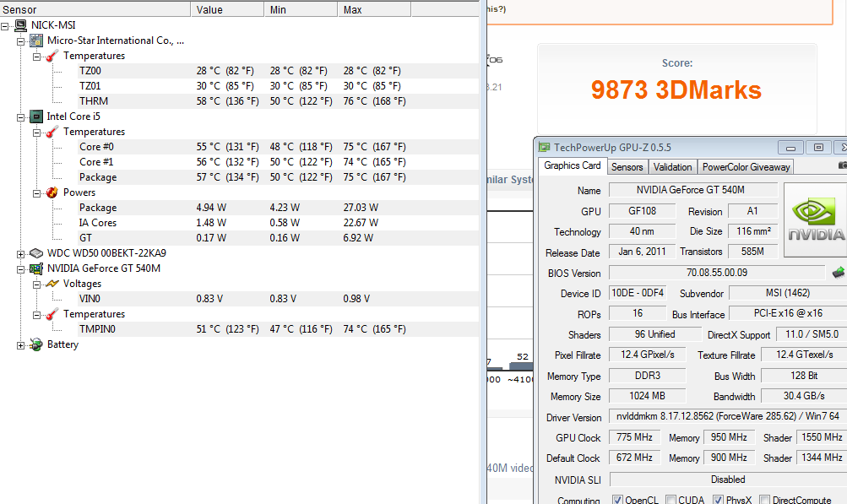This screenshot has width=847, height=504.
Task: Click the GPU-Z title bar application icon
Action: tap(545, 147)
